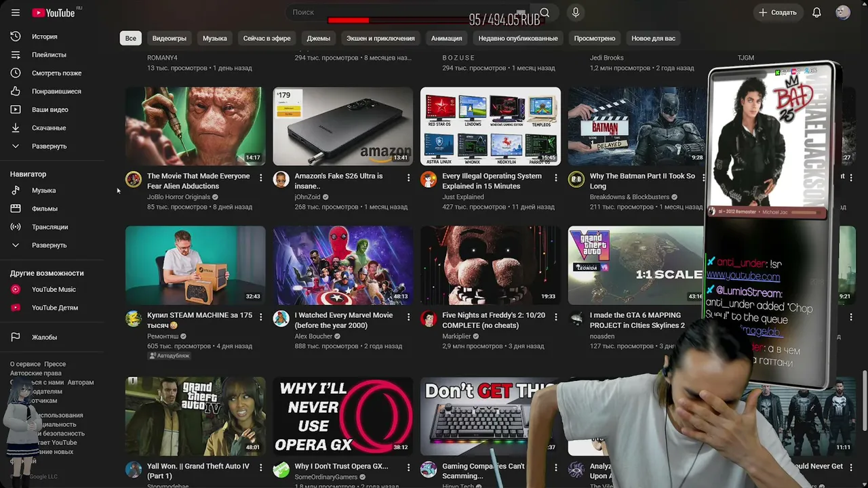868x488 pixels.
Task: Open Ваши видео in the sidebar
Action: click(x=52, y=110)
